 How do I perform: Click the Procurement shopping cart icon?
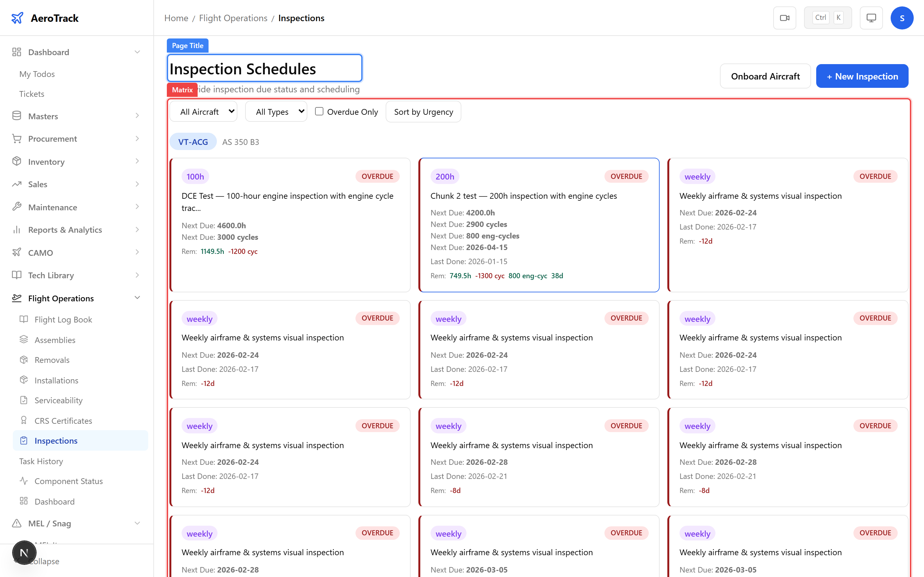[x=16, y=138]
